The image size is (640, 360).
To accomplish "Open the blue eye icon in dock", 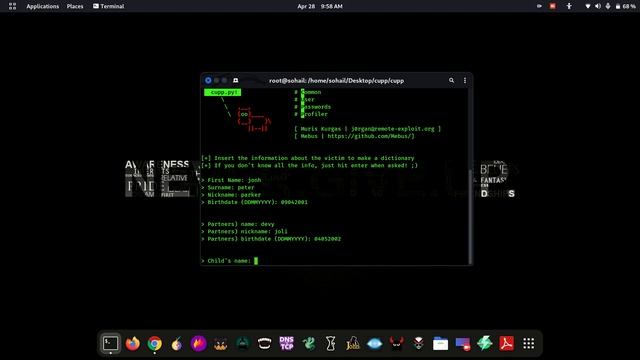I will (x=374, y=344).
